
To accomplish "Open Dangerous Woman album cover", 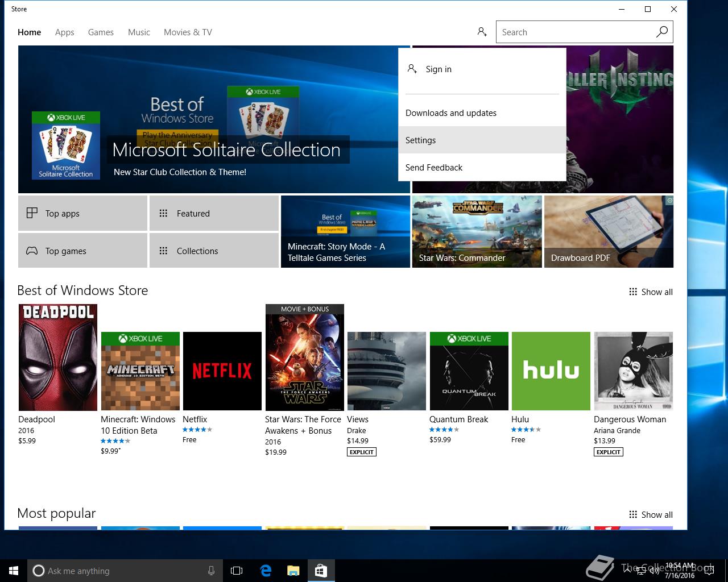I will [634, 371].
